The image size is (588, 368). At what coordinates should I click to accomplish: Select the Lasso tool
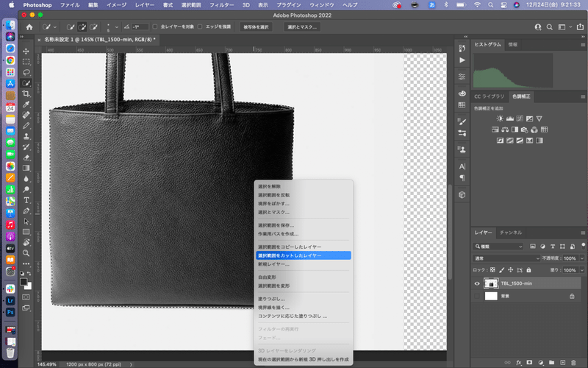26,73
